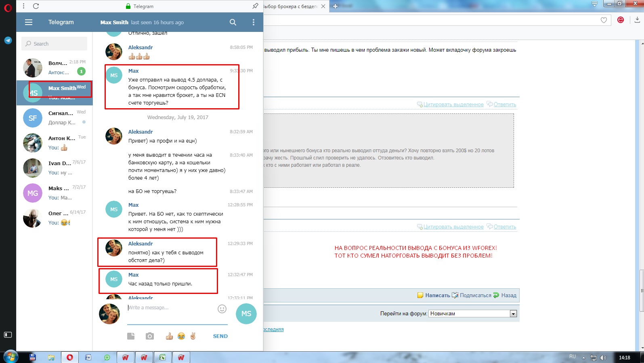Expand the Новичкам forum dropdown
Viewport: 644px width, 363px height.
(513, 314)
